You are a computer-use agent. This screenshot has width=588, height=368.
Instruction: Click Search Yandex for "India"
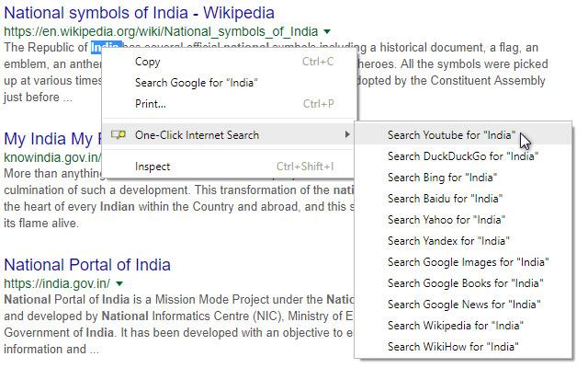[x=448, y=241]
